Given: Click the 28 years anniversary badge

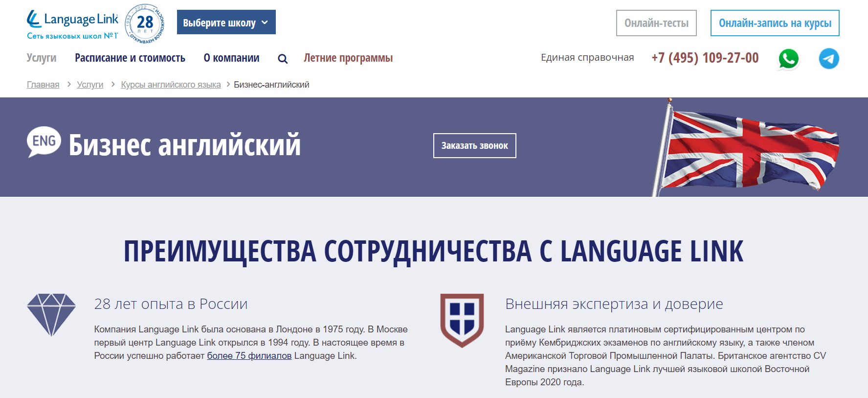Looking at the screenshot, I should coord(145,23).
